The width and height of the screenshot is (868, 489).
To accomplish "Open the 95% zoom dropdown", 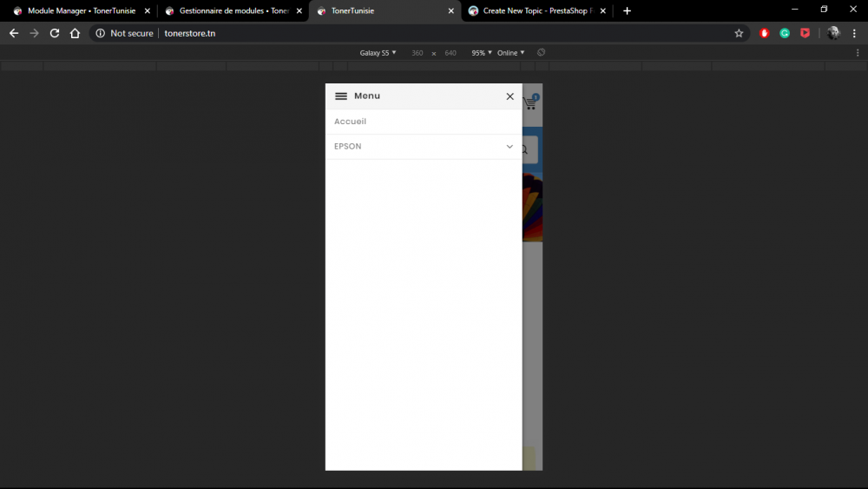I will pyautogui.click(x=481, y=53).
